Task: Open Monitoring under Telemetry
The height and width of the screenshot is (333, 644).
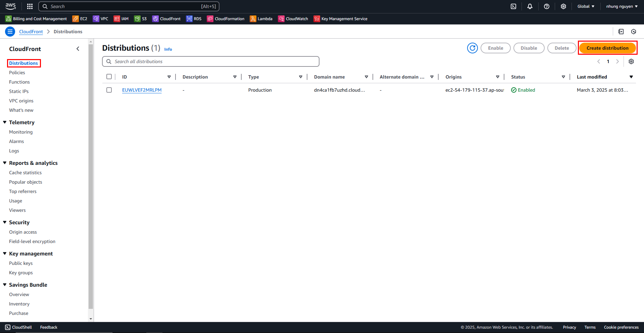Action: pos(21,132)
